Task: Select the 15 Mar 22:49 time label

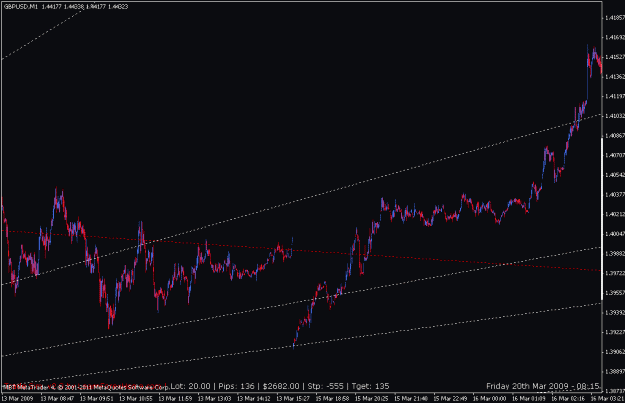Action: coord(450,398)
